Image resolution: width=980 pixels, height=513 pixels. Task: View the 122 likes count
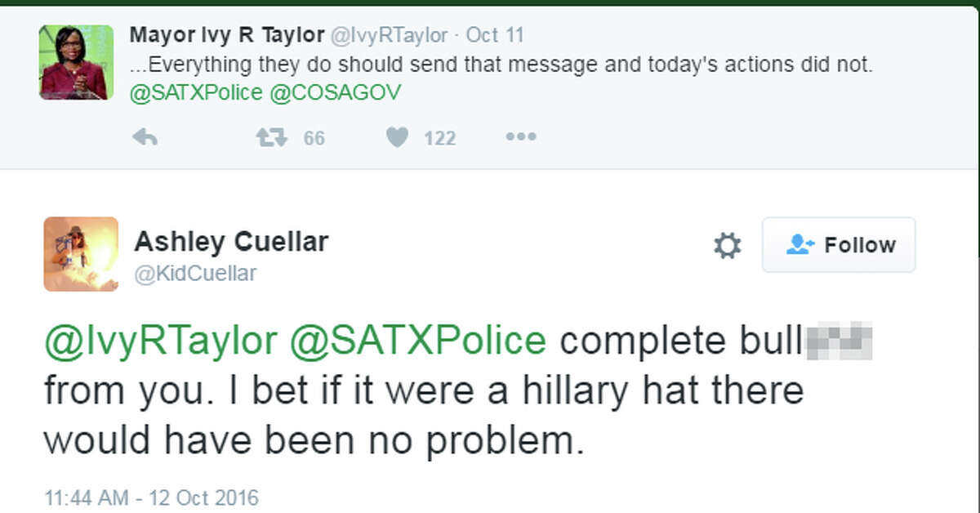[x=439, y=138]
